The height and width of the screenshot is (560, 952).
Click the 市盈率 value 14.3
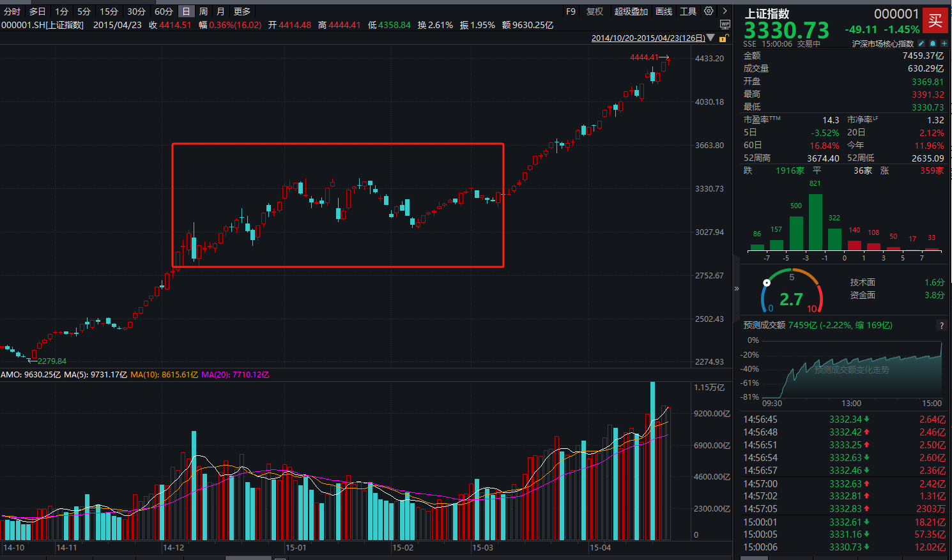coord(831,120)
